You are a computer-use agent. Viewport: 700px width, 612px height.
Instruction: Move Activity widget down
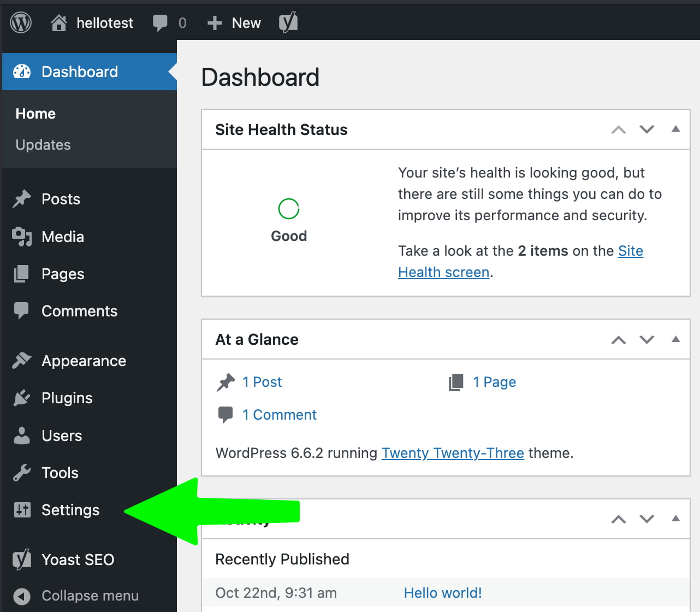(647, 519)
